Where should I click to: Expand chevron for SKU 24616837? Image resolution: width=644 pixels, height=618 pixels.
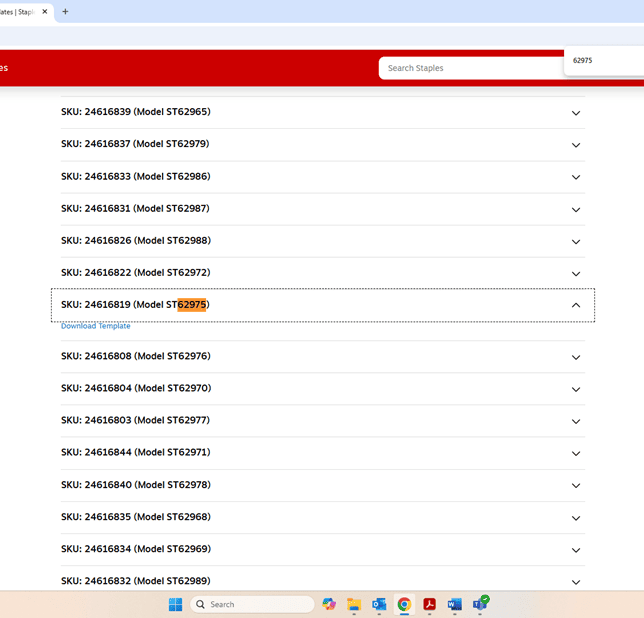point(576,145)
